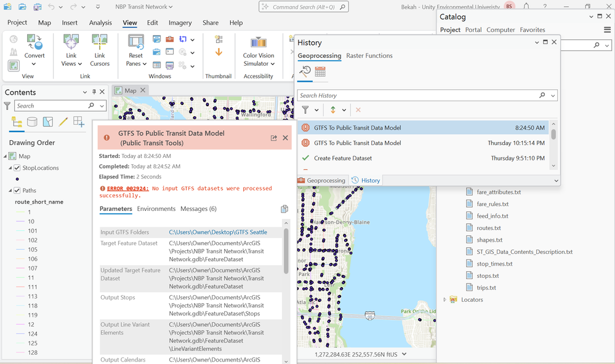Click the Reset Panes icon

pyautogui.click(x=135, y=42)
